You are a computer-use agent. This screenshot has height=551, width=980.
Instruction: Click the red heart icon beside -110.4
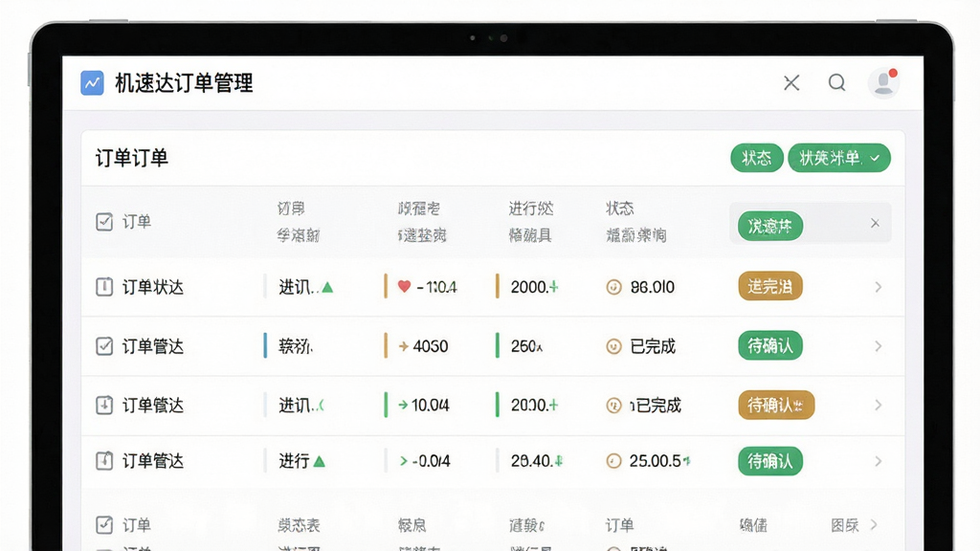coord(404,286)
